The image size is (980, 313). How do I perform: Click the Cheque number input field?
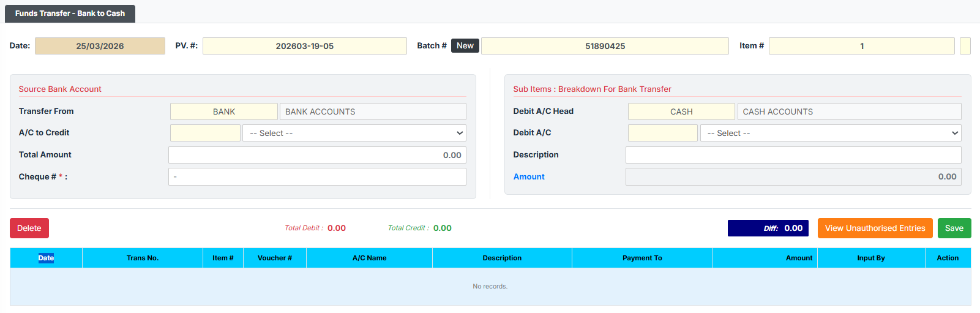(317, 177)
